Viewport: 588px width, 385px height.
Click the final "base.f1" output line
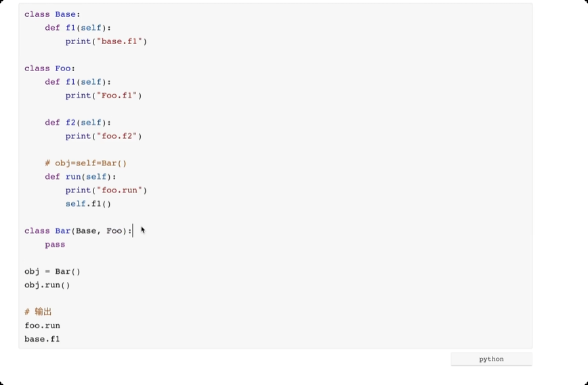click(42, 339)
